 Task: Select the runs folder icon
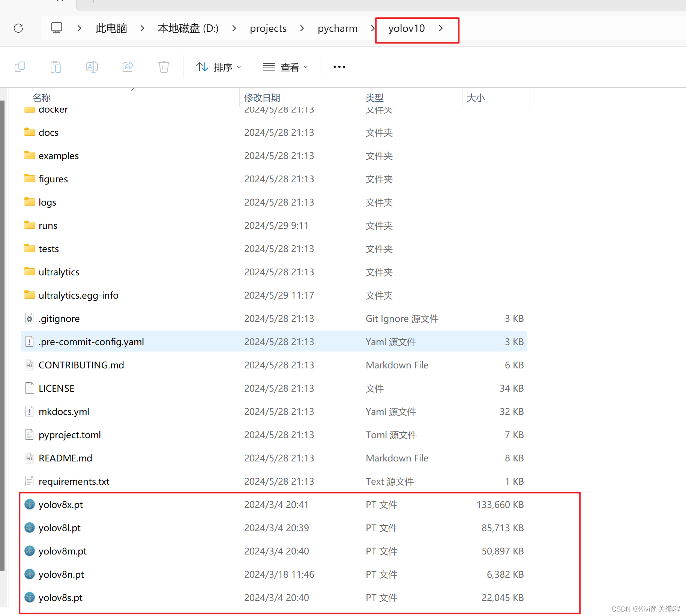(30, 225)
